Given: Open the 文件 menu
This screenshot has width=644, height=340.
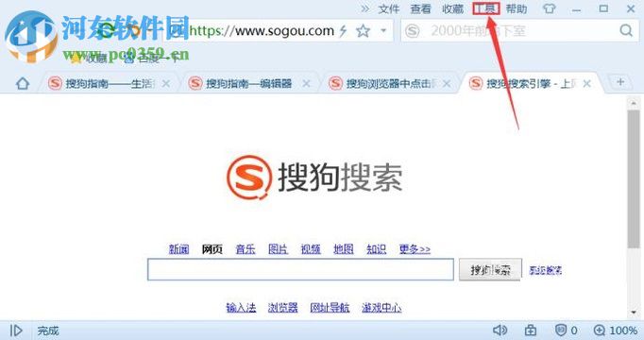Looking at the screenshot, I should [x=388, y=8].
